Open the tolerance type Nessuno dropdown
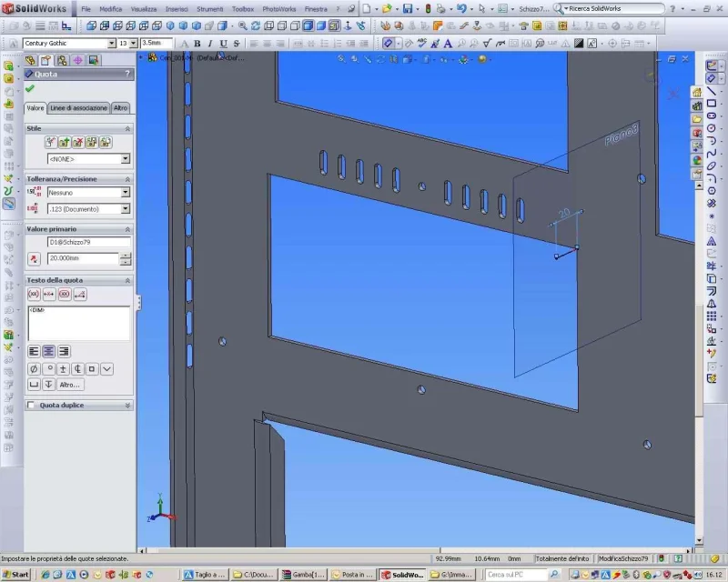 click(x=126, y=193)
